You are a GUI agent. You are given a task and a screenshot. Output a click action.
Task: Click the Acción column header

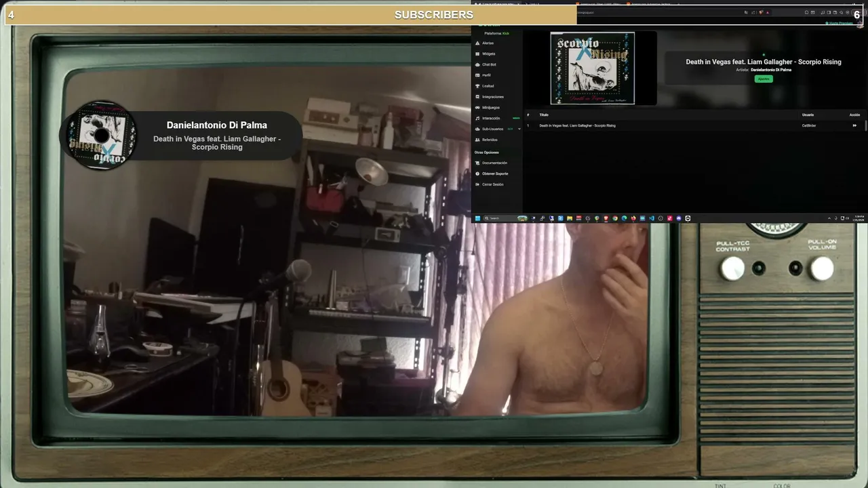(854, 115)
